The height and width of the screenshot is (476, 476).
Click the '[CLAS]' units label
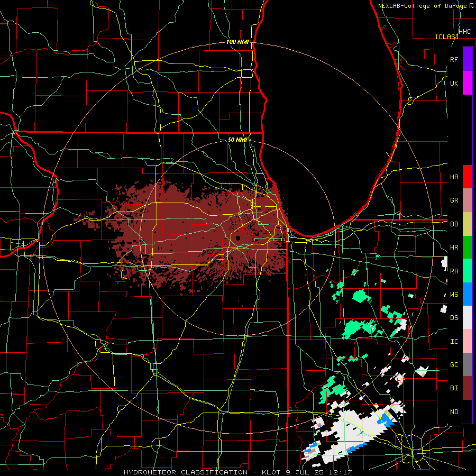447,36
